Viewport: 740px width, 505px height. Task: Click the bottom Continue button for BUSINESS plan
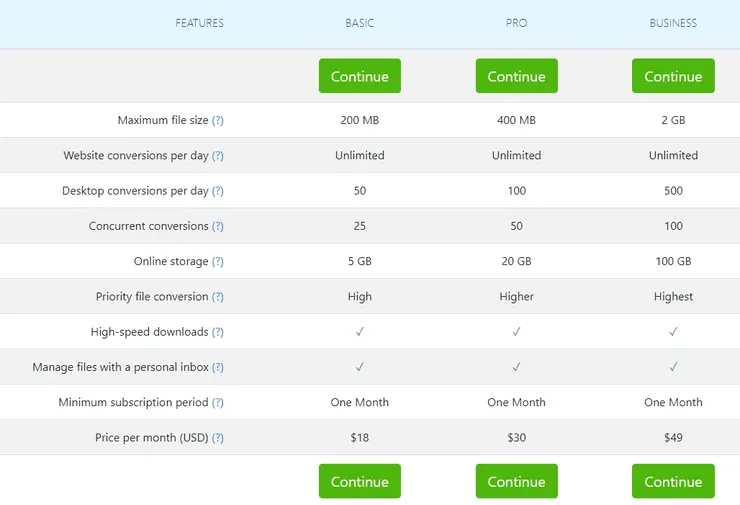[x=673, y=481]
